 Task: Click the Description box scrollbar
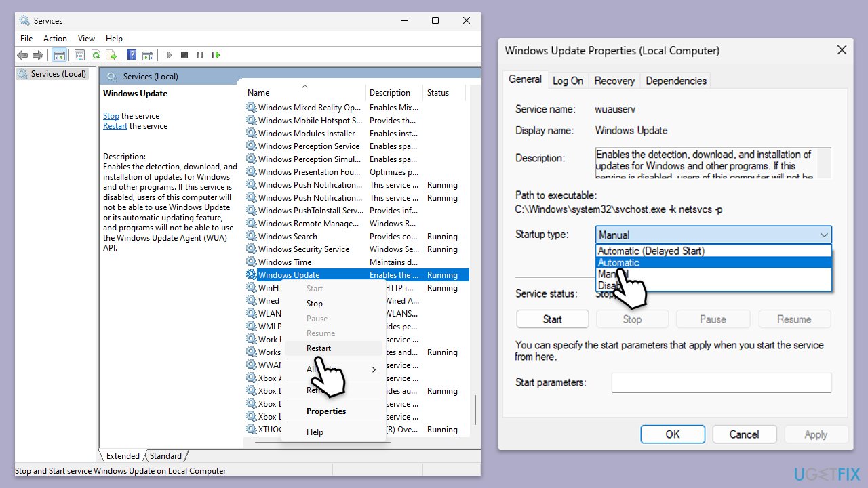point(824,163)
